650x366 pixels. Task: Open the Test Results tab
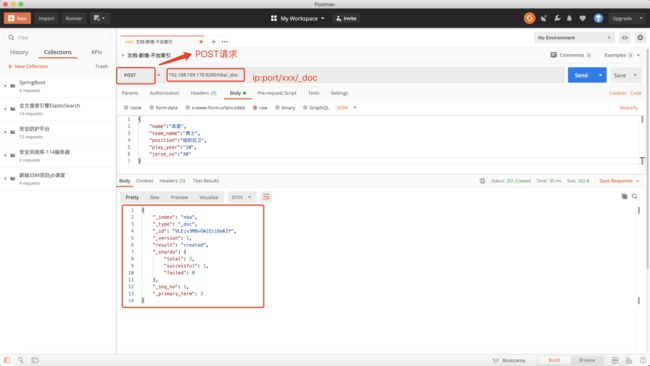click(206, 181)
